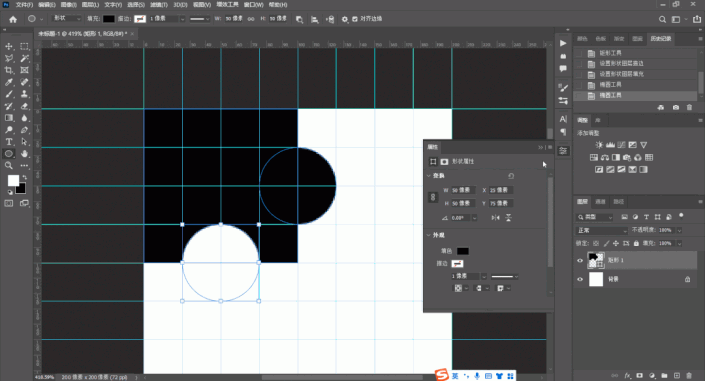705x381 pixels.
Task: Toggle width-height link in Properties panel
Action: pyautogui.click(x=433, y=197)
